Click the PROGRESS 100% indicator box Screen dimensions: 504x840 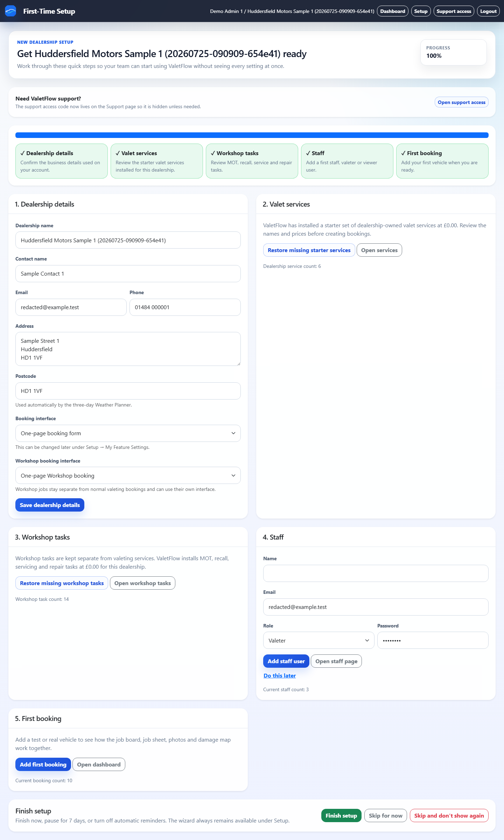pos(454,52)
